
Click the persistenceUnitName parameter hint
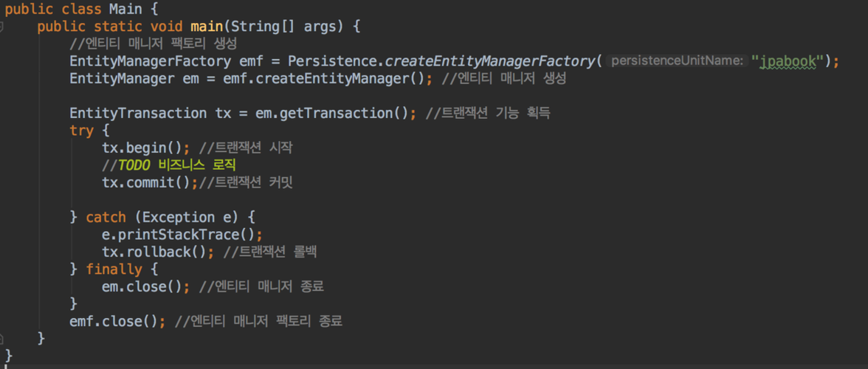tap(677, 61)
